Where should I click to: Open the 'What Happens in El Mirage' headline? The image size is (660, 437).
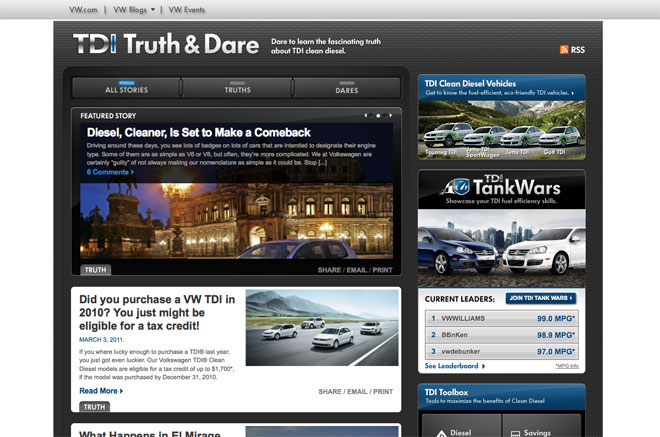[x=150, y=433]
